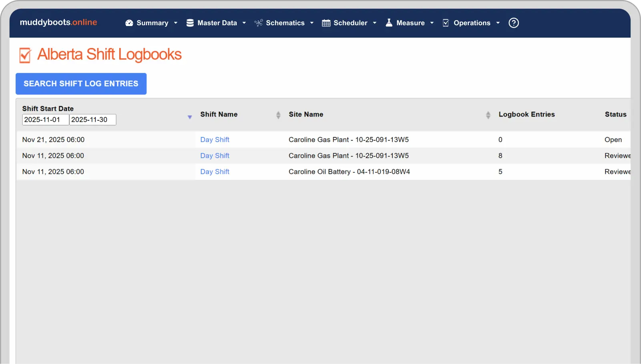This screenshot has height=364, width=641.
Task: Click the 2025-11-01 start date field
Action: coord(45,120)
